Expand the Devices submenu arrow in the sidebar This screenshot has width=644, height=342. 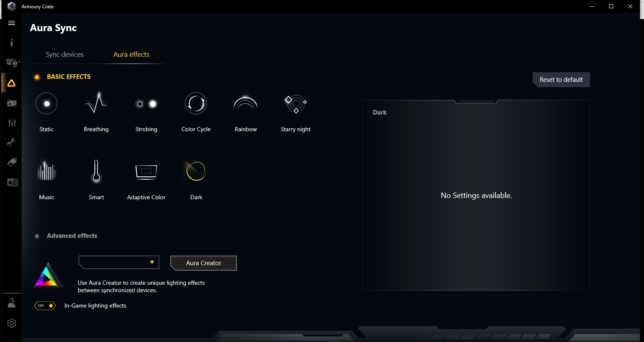tap(20, 62)
